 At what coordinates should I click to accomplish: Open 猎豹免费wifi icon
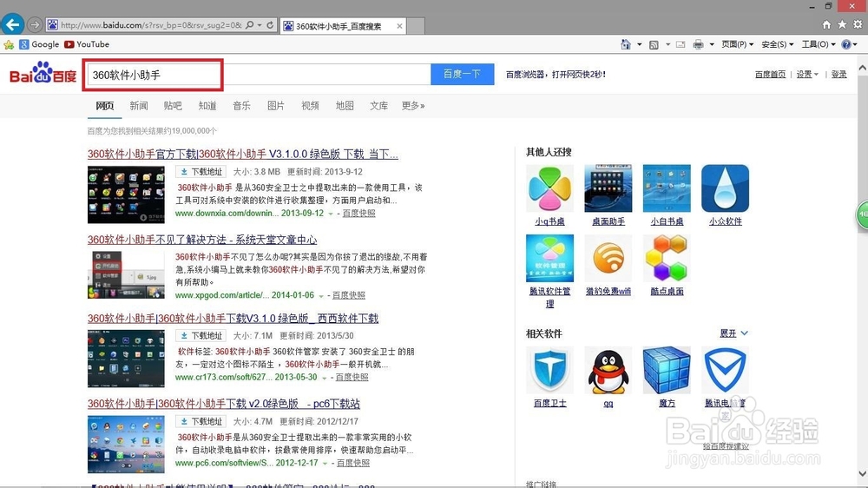[x=608, y=258]
